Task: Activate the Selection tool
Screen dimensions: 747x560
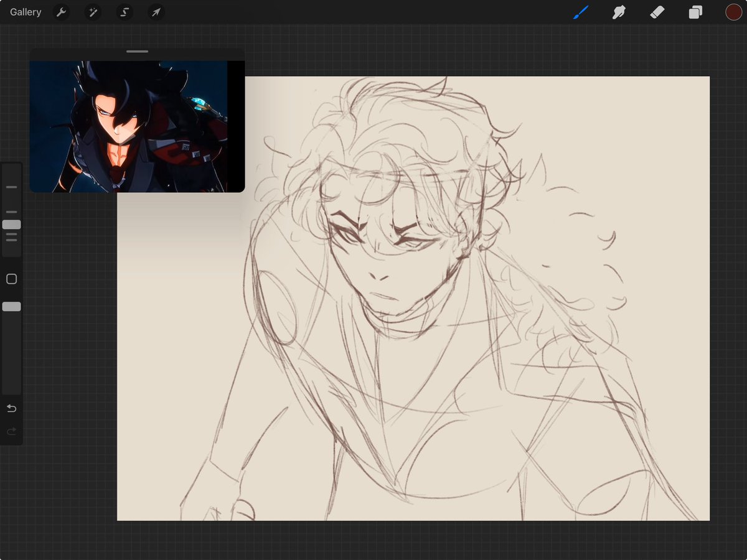Action: tap(125, 12)
